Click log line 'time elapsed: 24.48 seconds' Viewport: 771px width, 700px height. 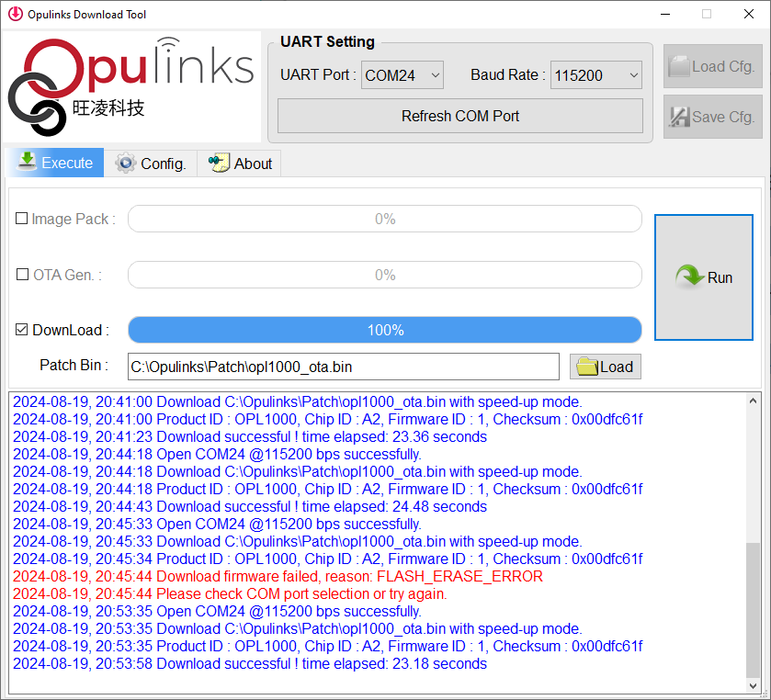(x=250, y=506)
